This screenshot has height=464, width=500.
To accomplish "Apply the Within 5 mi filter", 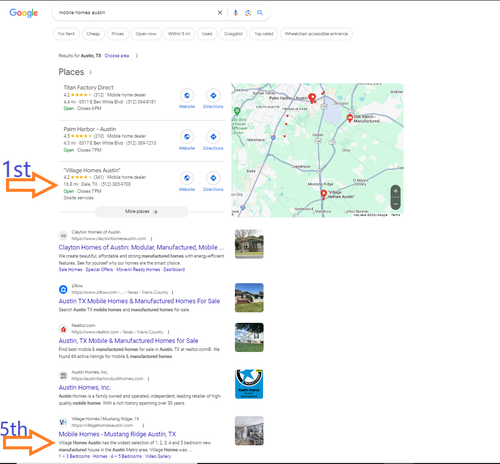I will tap(179, 34).
